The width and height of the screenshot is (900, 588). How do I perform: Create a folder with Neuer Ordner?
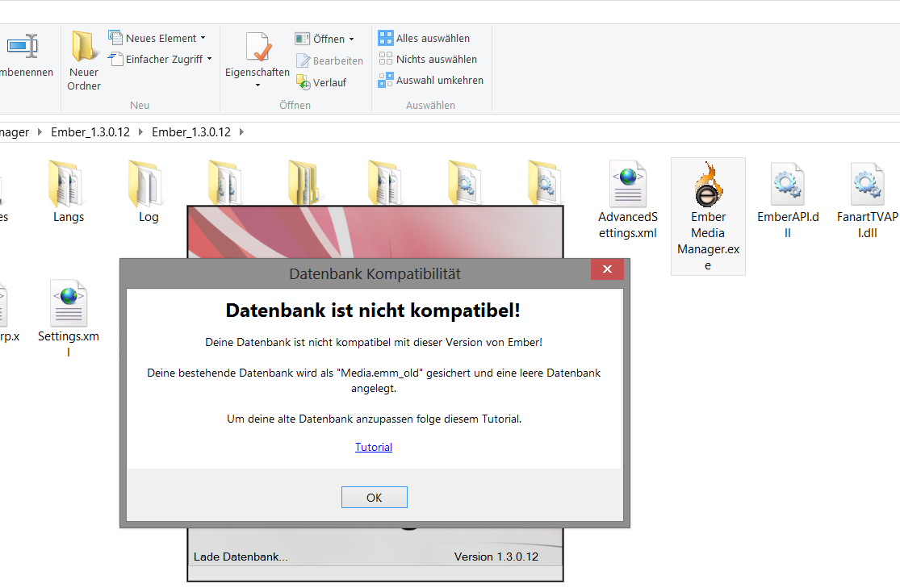coord(84,60)
